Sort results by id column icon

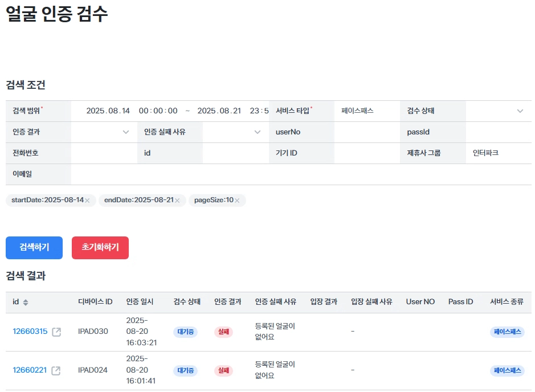pyautogui.click(x=26, y=302)
